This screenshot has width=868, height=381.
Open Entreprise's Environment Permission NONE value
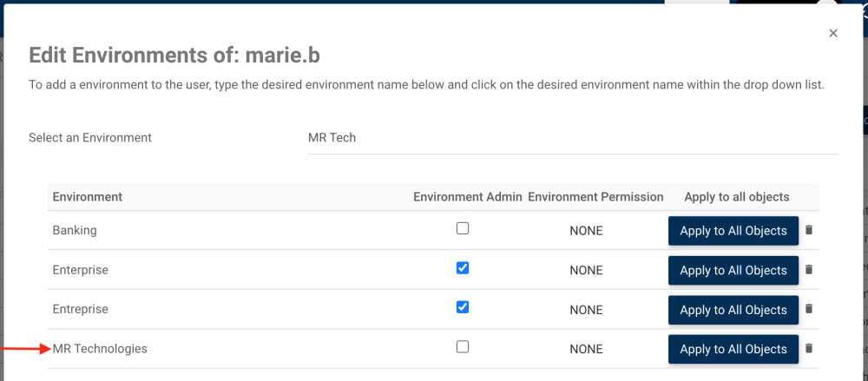point(586,310)
